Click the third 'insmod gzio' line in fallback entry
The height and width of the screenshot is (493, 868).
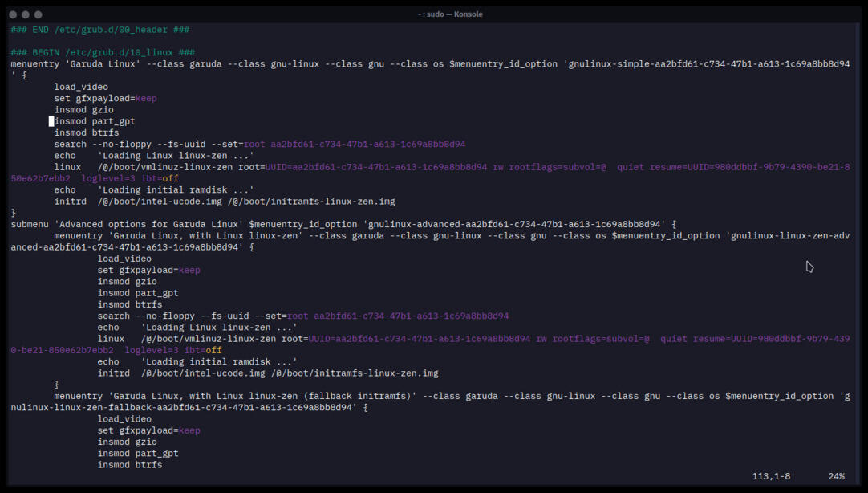coord(127,442)
